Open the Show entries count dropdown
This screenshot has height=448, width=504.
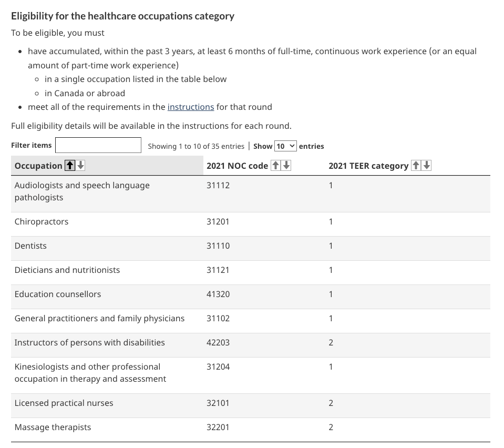coord(285,146)
